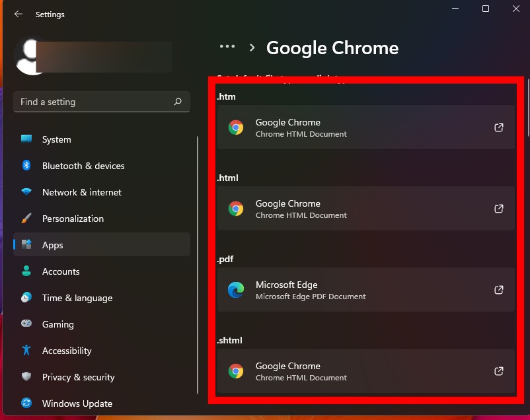This screenshot has width=530, height=420.
Task: Change default app for .shtml
Action: 365,370
